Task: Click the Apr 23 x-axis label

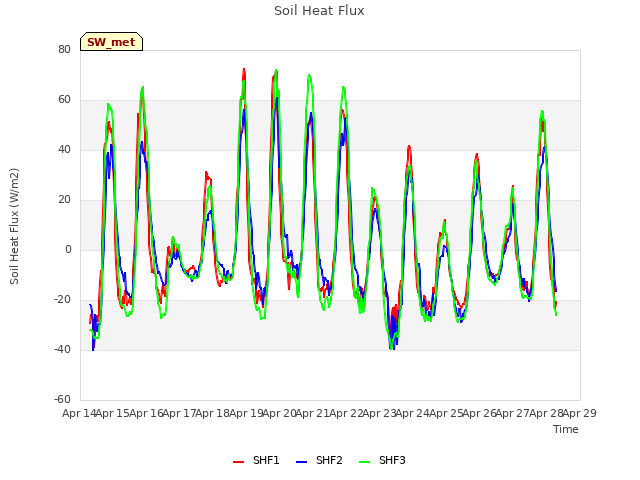Action: [x=380, y=413]
